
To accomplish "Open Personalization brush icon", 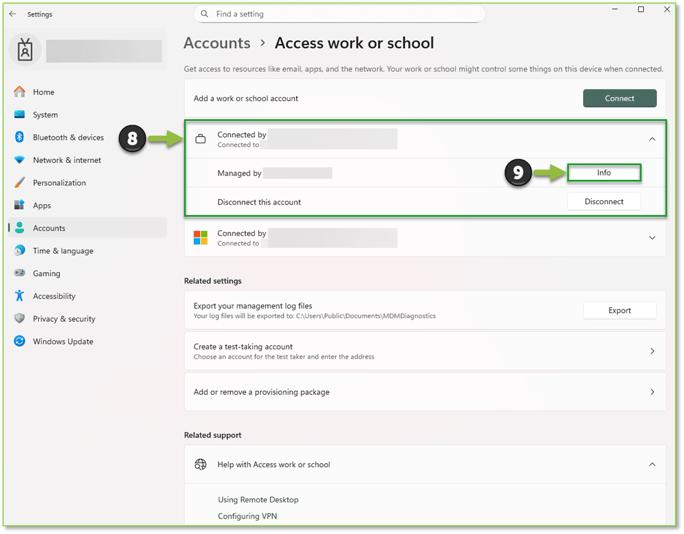I will click(19, 183).
